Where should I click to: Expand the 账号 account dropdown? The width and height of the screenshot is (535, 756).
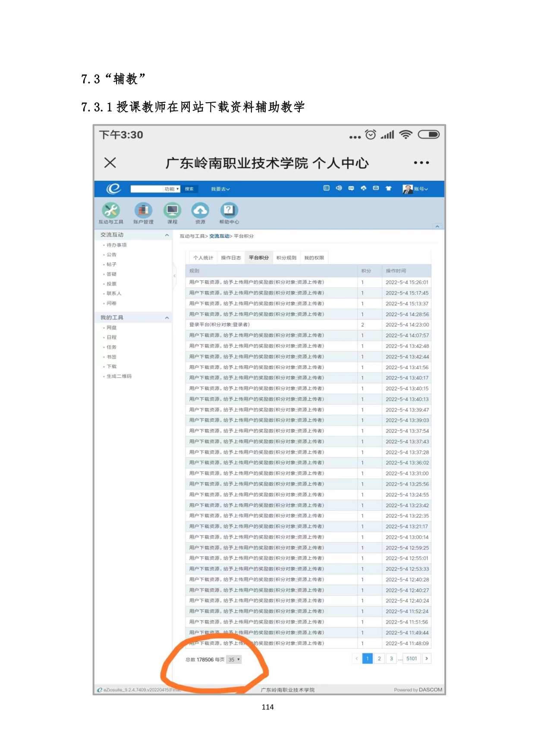tap(421, 189)
